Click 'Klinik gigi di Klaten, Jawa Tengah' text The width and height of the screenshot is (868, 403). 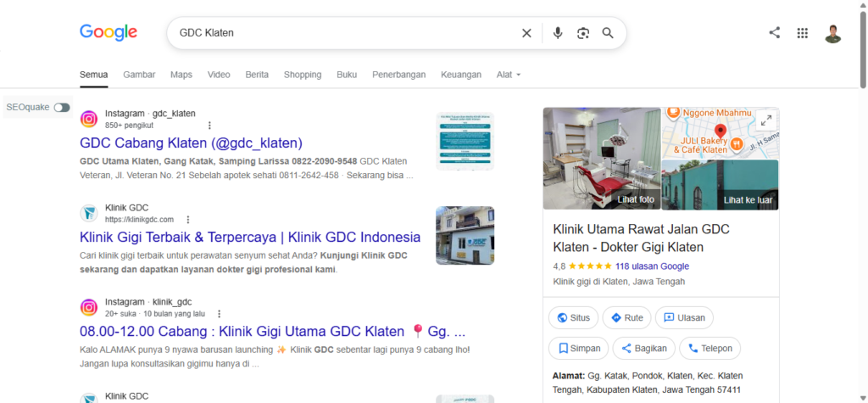click(619, 281)
